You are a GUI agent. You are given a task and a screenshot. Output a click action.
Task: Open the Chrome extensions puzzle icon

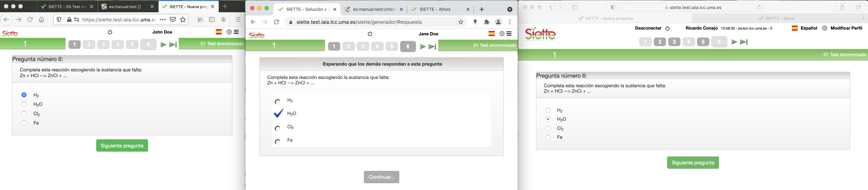(x=487, y=22)
